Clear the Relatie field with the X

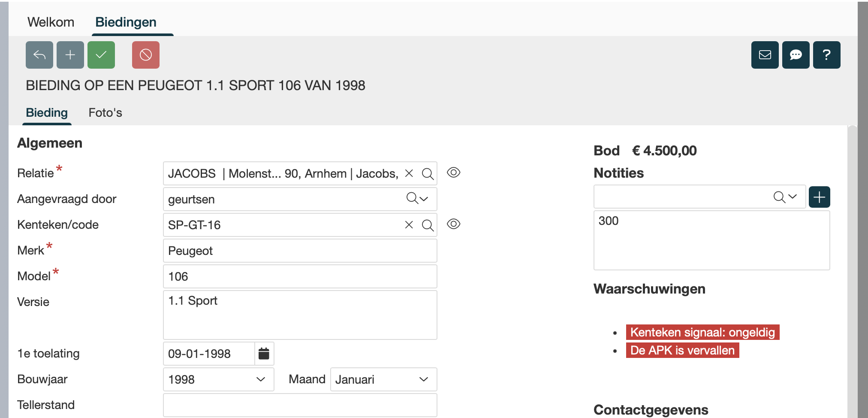click(409, 173)
